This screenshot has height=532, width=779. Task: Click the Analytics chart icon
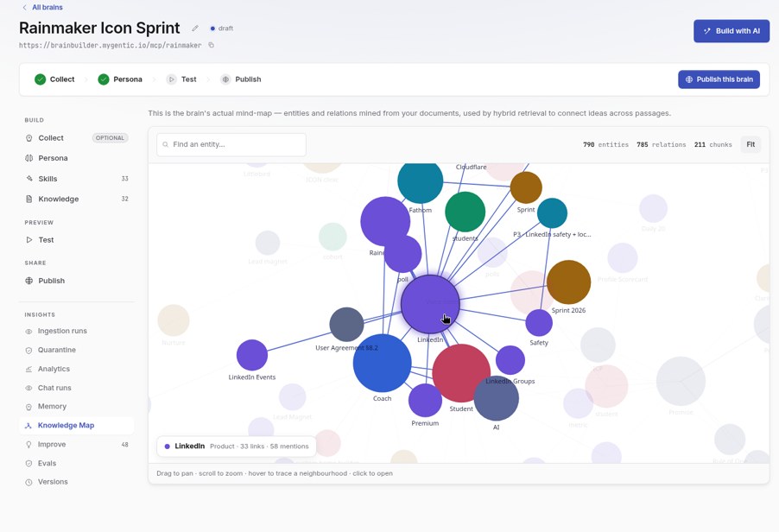[x=28, y=369]
